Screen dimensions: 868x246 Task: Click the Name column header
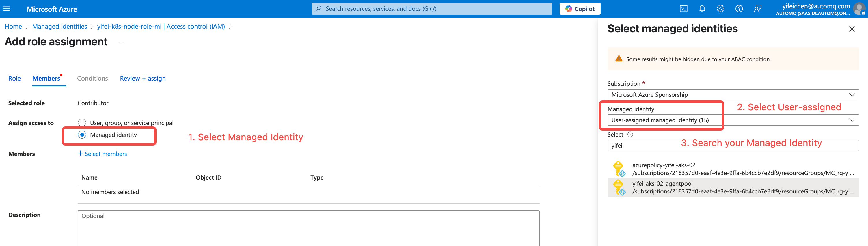point(89,178)
